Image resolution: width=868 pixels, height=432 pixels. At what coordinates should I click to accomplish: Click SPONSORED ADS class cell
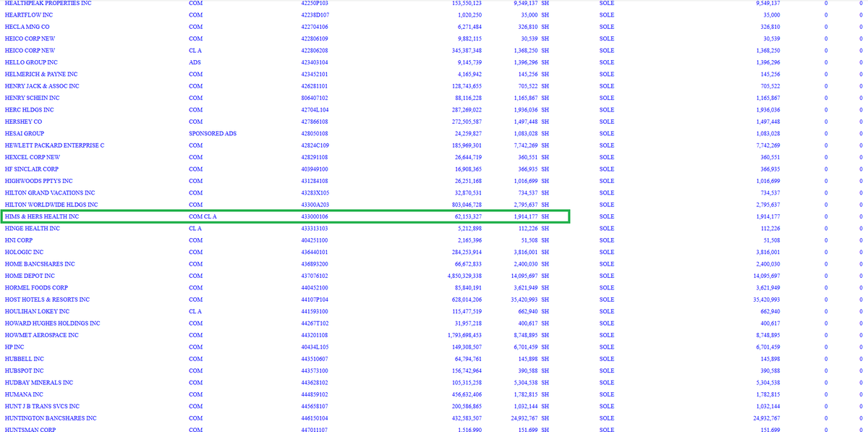click(x=212, y=133)
